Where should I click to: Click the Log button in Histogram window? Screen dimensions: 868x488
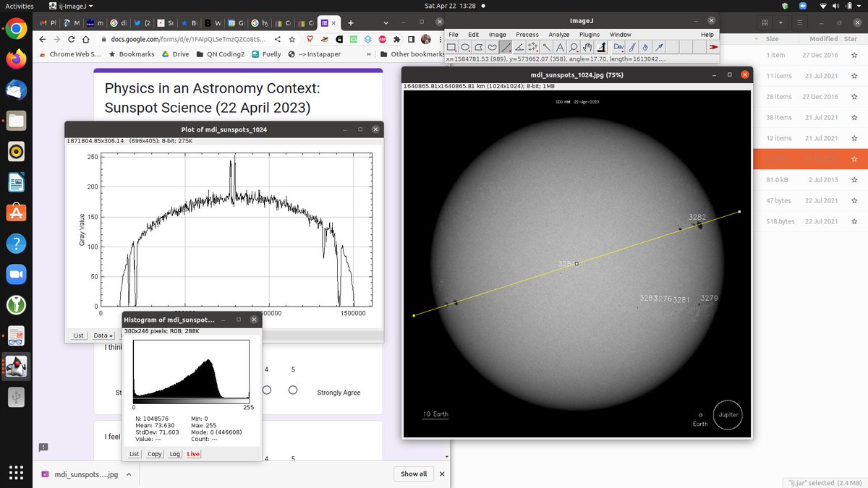[x=174, y=454]
